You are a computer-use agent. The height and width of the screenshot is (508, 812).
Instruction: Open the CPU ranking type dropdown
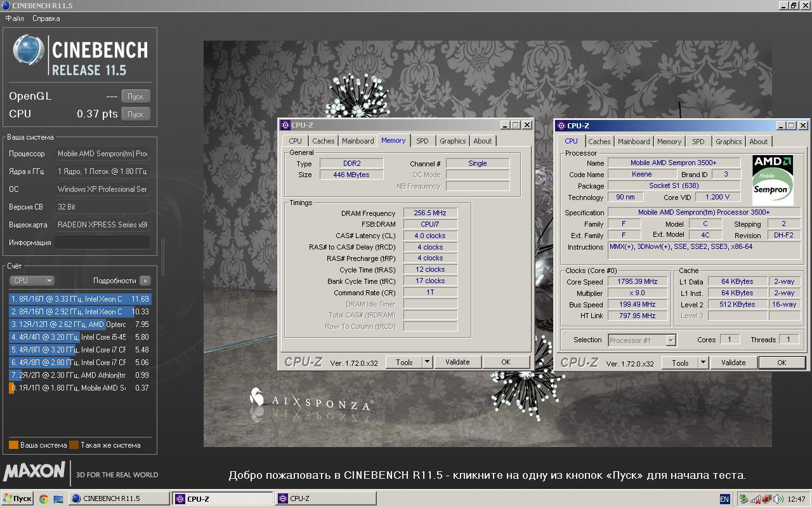[x=32, y=280]
